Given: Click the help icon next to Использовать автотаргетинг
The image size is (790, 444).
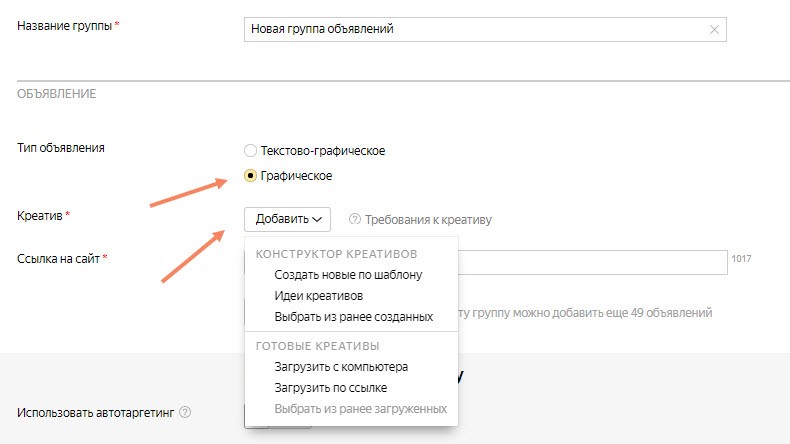Looking at the screenshot, I should click(185, 412).
